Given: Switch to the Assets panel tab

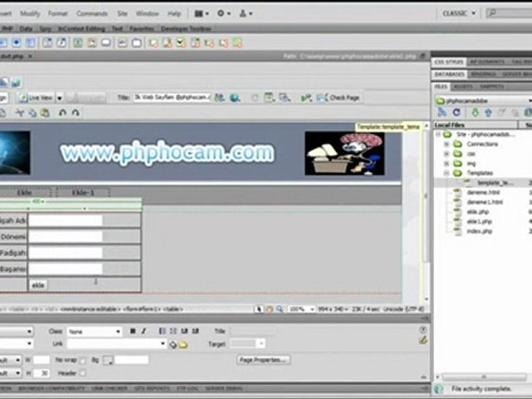Looking at the screenshot, I should (463, 87).
